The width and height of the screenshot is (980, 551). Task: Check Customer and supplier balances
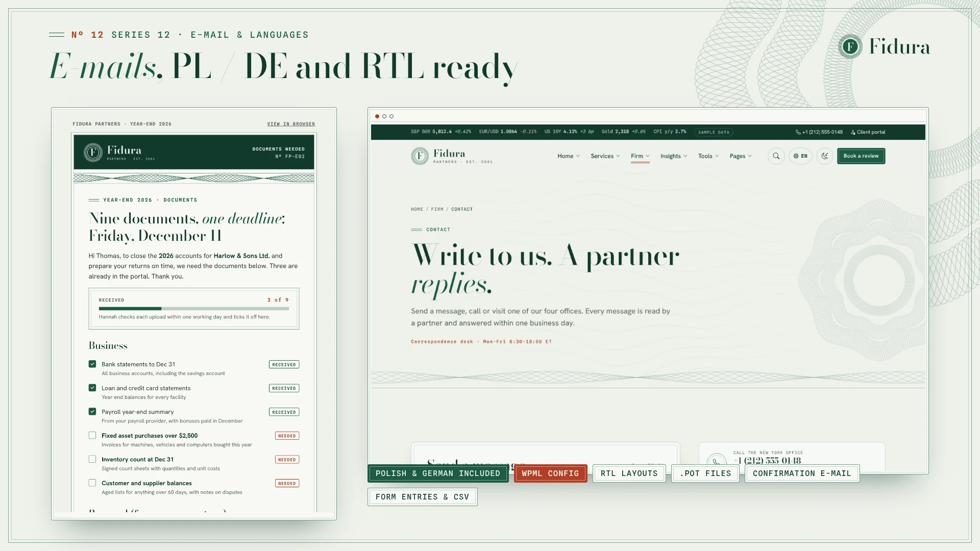click(x=92, y=483)
